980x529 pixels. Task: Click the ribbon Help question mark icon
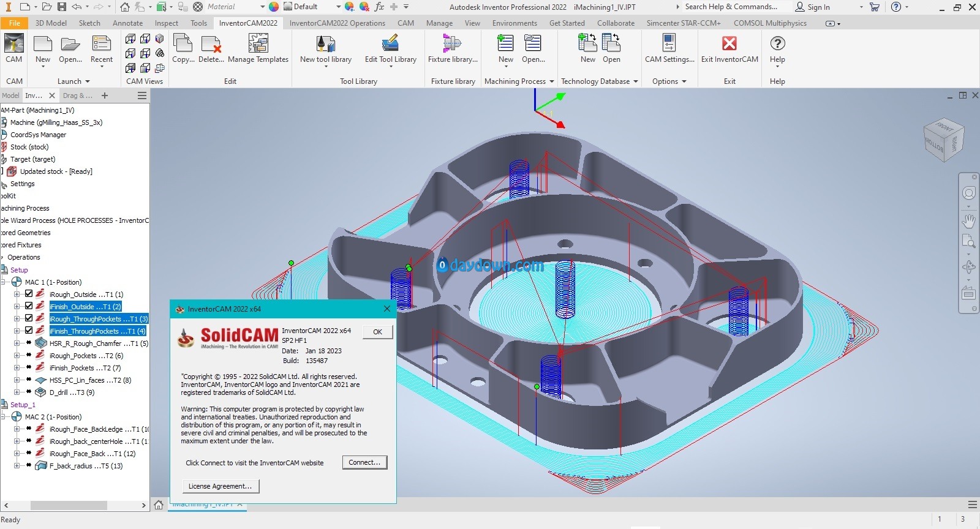[x=777, y=43]
